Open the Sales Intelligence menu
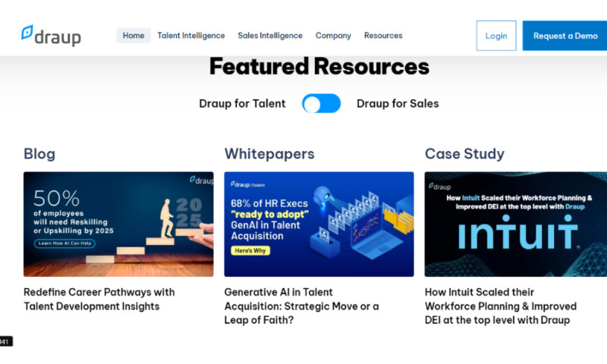Viewport: 607px width, 364px height. tap(269, 36)
